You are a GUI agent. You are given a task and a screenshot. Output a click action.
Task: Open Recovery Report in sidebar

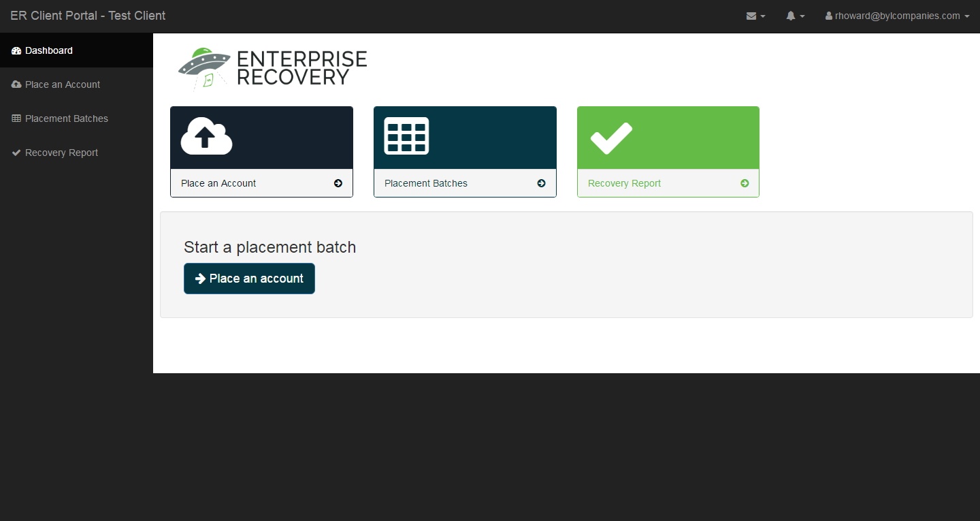[x=76, y=153]
